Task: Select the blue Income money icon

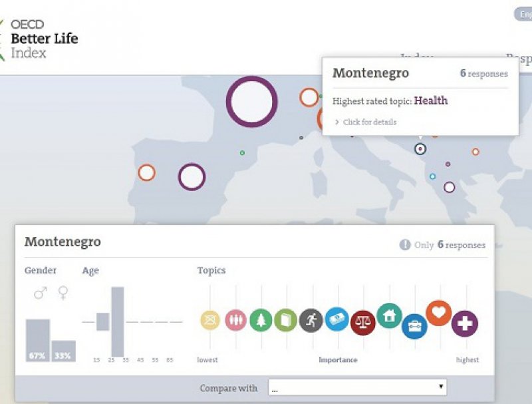Action: coord(336,319)
